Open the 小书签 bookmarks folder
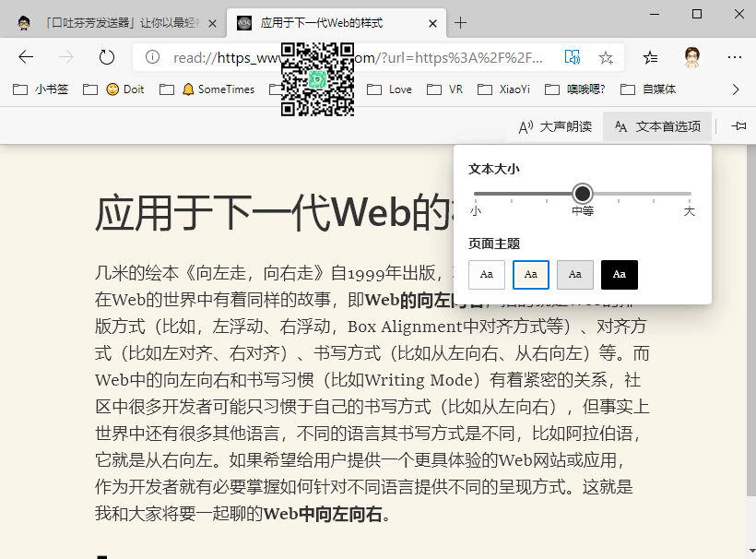 (41, 89)
